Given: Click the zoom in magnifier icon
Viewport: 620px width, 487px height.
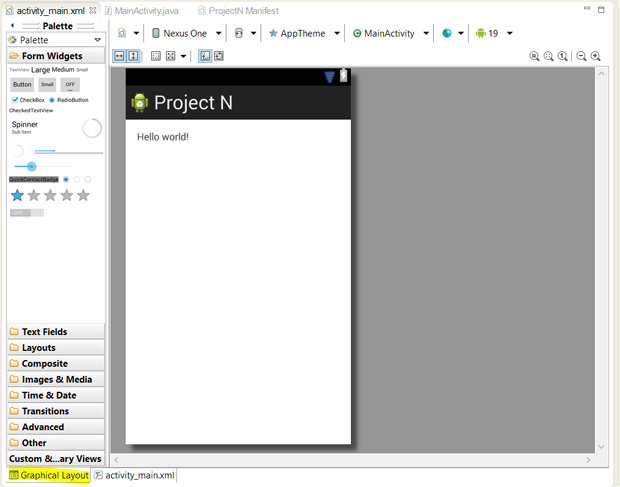Looking at the screenshot, I should [x=596, y=57].
